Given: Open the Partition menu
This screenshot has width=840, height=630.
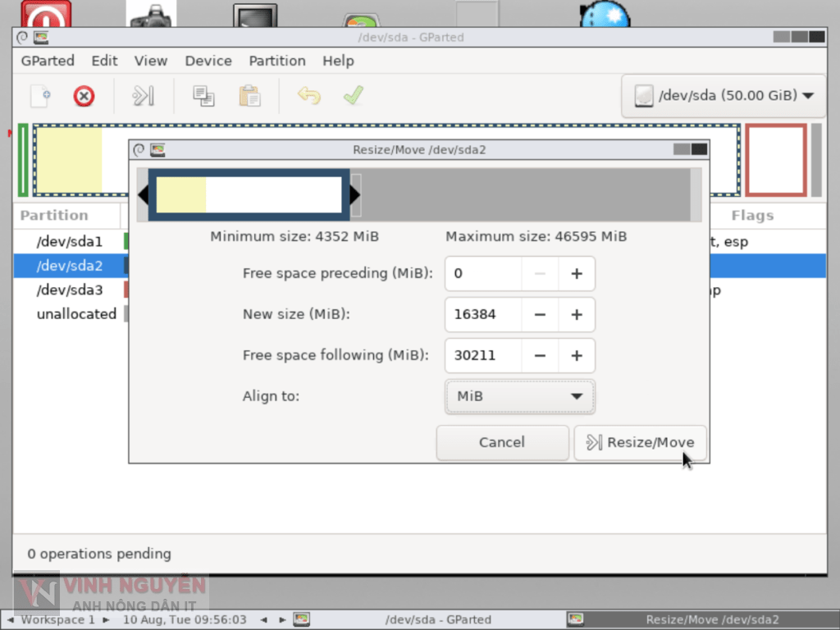Looking at the screenshot, I should coord(276,61).
